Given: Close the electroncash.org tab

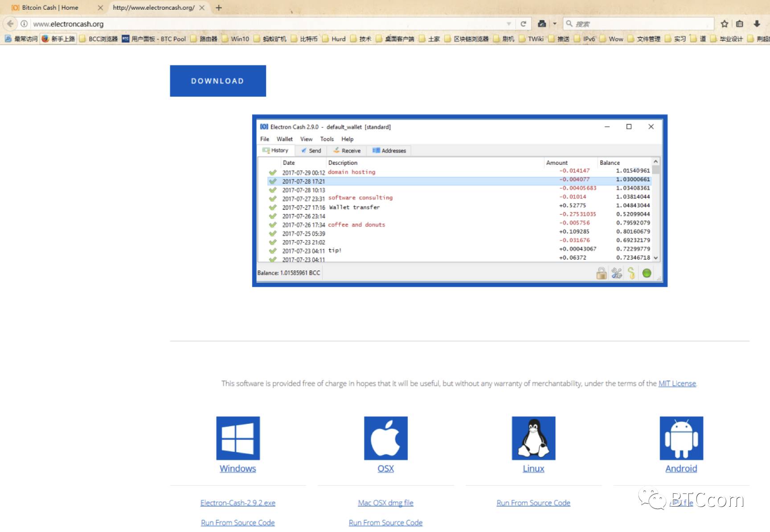Looking at the screenshot, I should pos(202,8).
